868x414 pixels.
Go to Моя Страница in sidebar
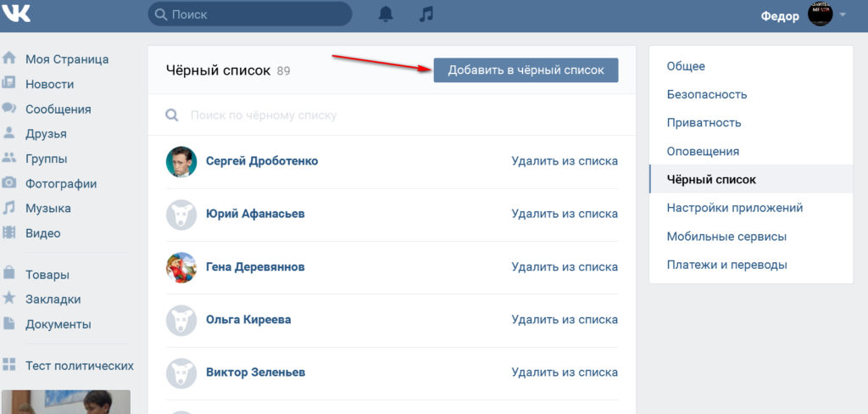[x=67, y=59]
